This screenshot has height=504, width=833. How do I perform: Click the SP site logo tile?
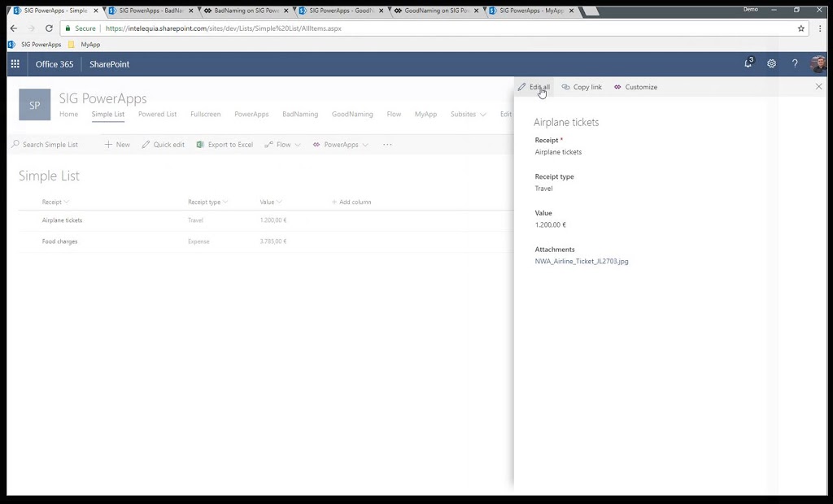click(34, 105)
